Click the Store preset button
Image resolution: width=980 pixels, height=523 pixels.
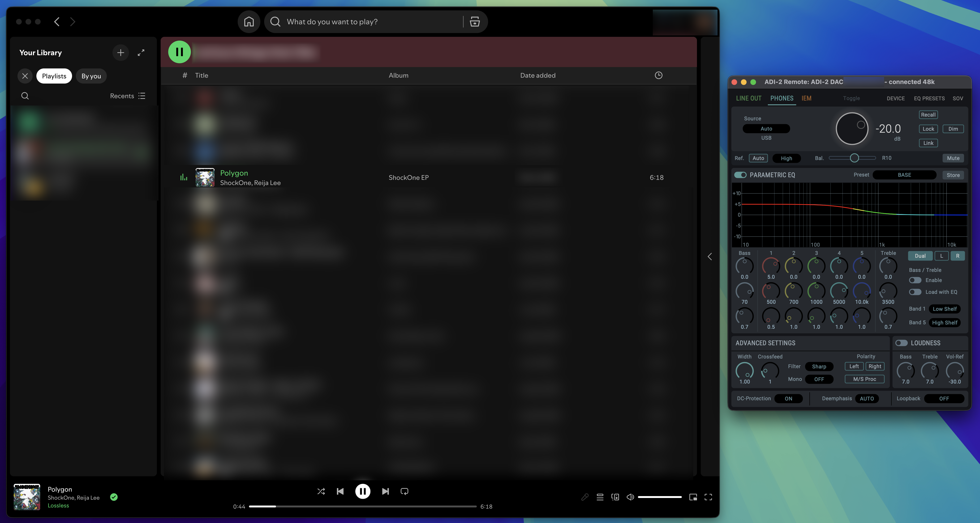(953, 175)
